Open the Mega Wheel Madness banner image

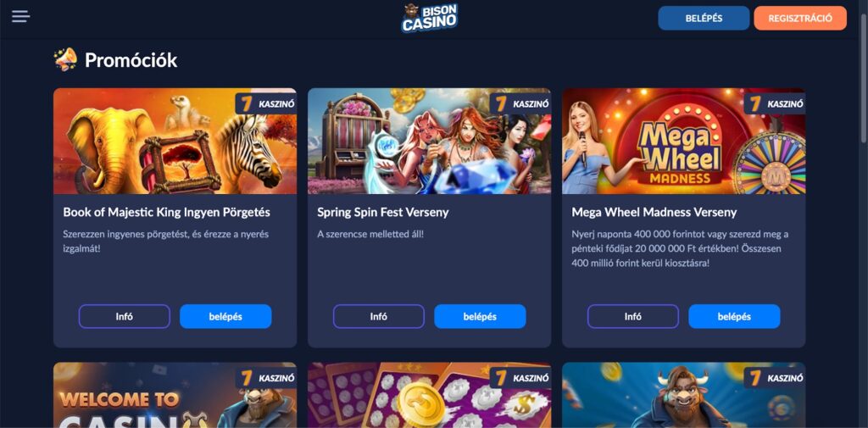[x=684, y=142]
